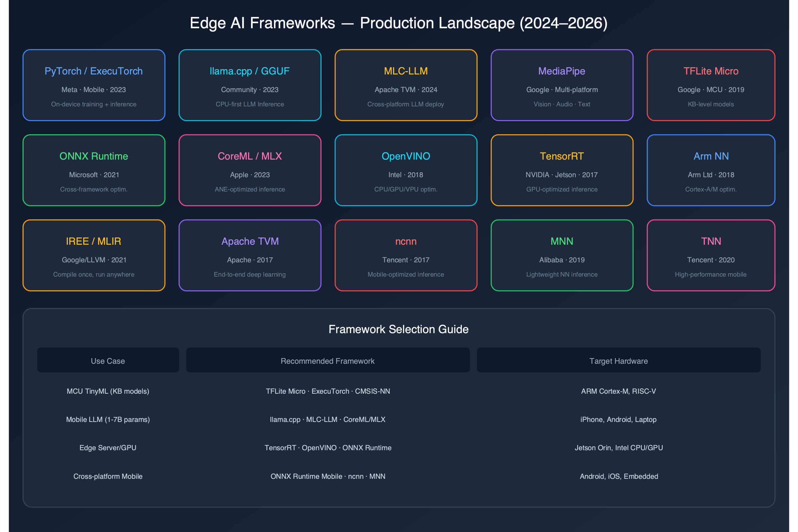Image resolution: width=798 pixels, height=532 pixels.
Task: Click the 'Framework Selection Guide' heading
Action: click(x=399, y=330)
